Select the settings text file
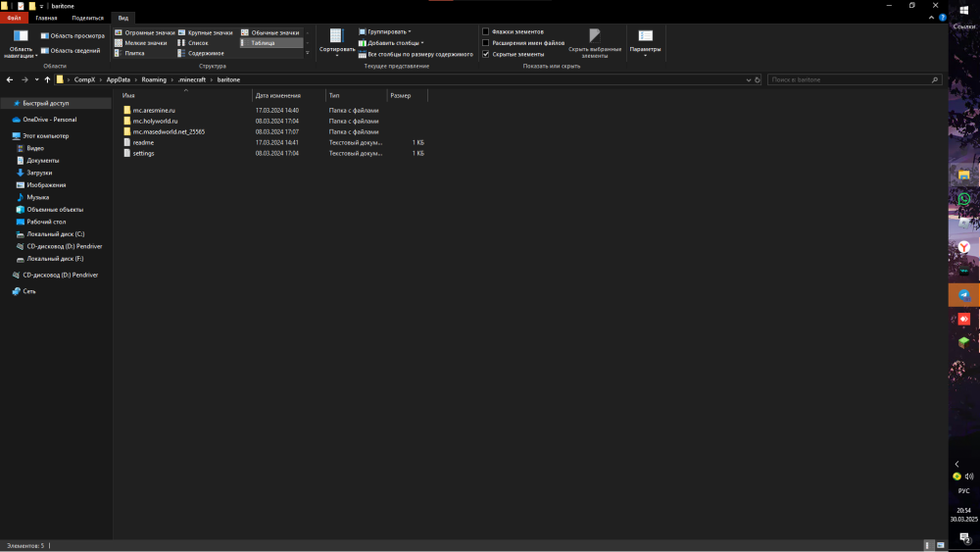The image size is (980, 552). click(143, 153)
